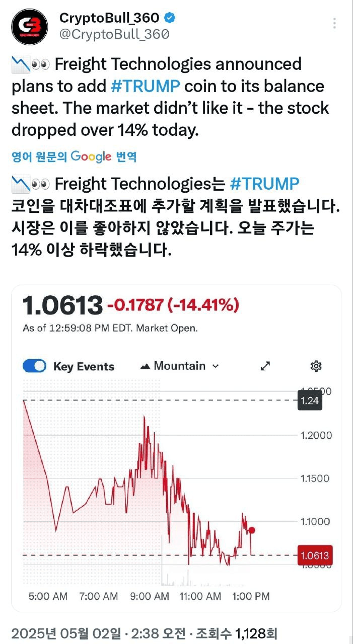The image size is (353, 644).
Task: Click the blue verified badge
Action: coord(170,18)
